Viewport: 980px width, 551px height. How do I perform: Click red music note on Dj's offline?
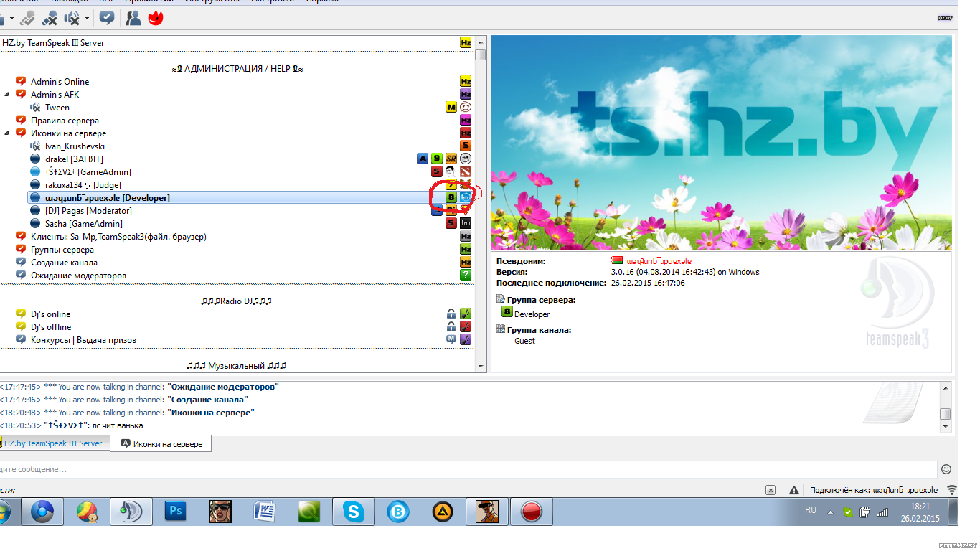coord(466,327)
